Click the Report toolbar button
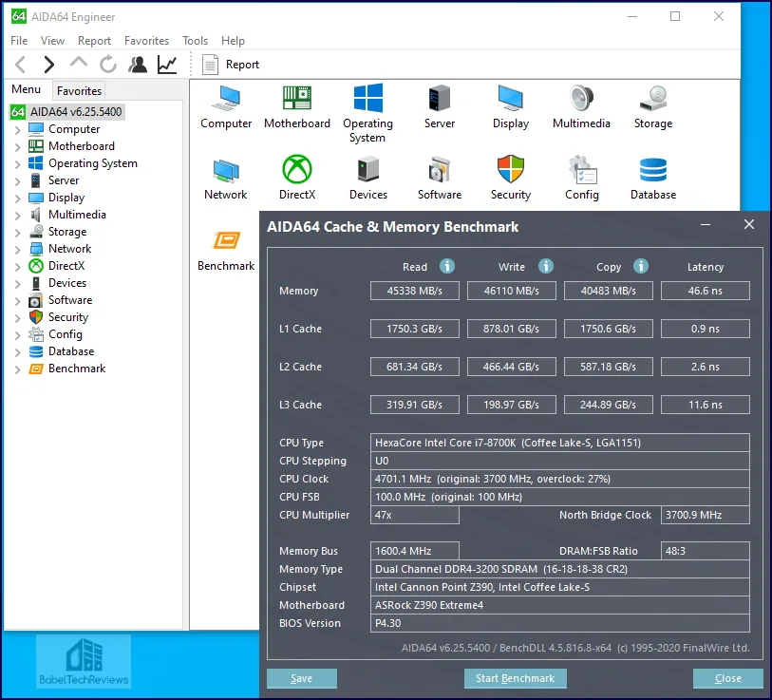Viewport: 772px width, 700px height. [x=231, y=65]
